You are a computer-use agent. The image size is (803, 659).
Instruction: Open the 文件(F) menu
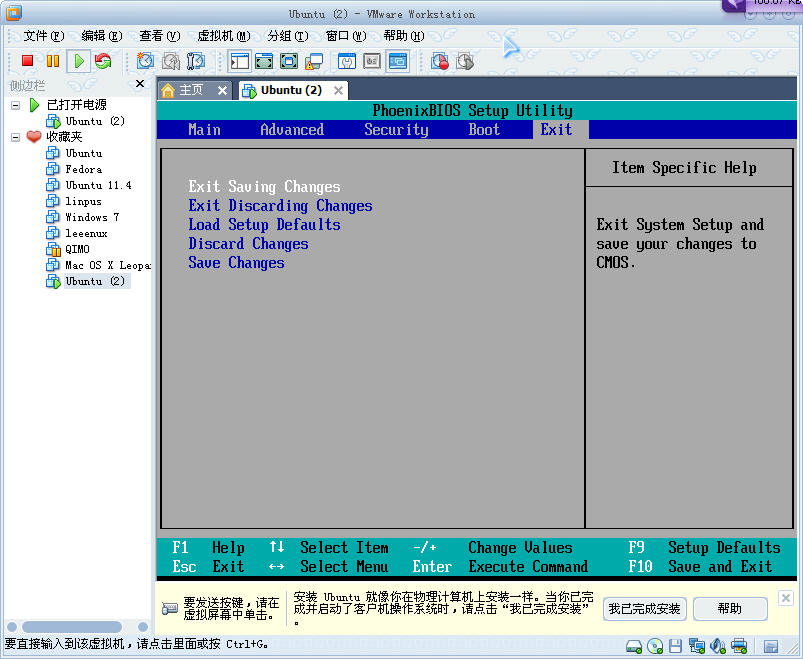pos(44,36)
